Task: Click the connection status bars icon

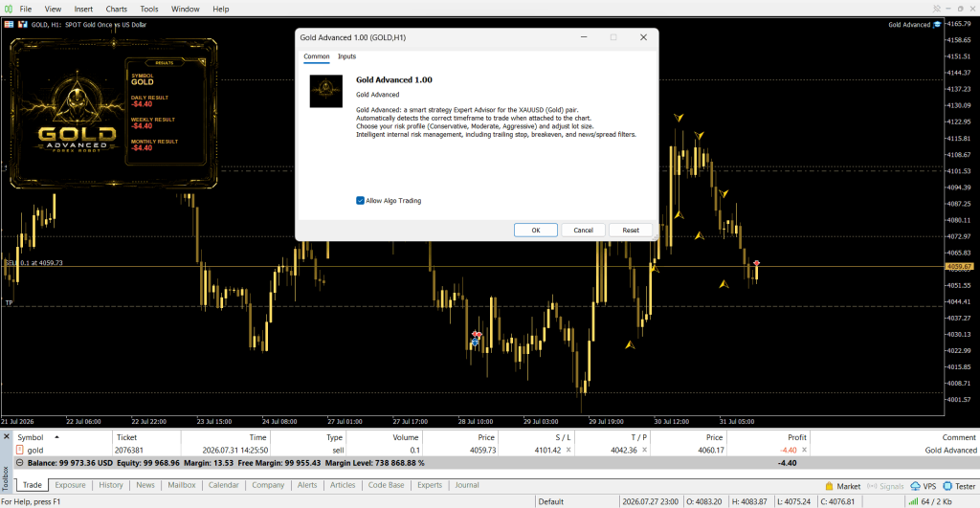Action: click(913, 501)
